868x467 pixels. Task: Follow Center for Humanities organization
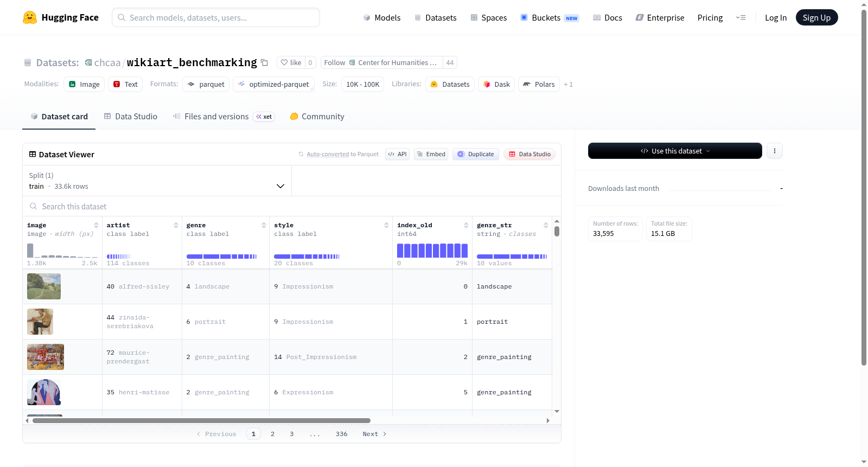[381, 62]
